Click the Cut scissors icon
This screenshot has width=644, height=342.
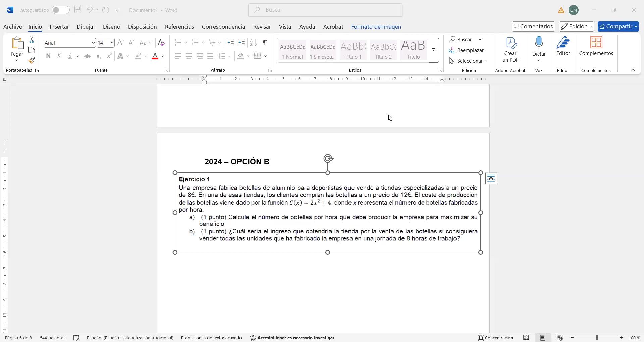[32, 40]
